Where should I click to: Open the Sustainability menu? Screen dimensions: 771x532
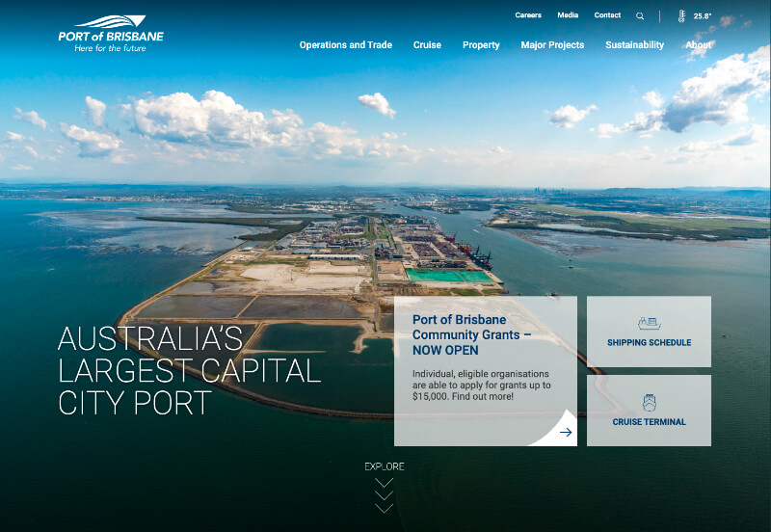(x=634, y=45)
